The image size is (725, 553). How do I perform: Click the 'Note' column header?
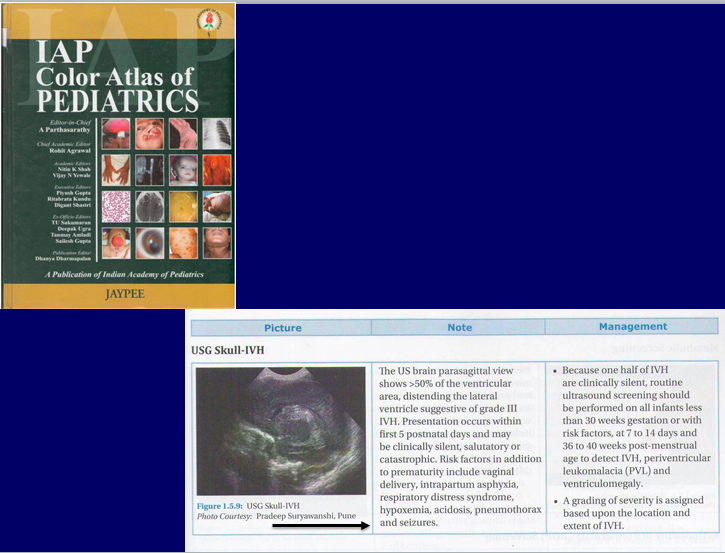point(459,327)
